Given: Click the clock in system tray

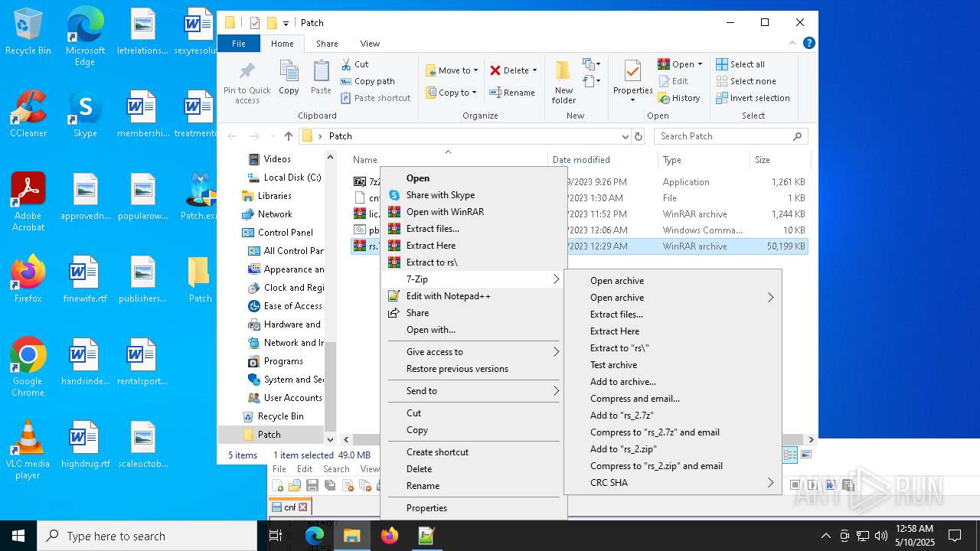Looking at the screenshot, I should 915,536.
